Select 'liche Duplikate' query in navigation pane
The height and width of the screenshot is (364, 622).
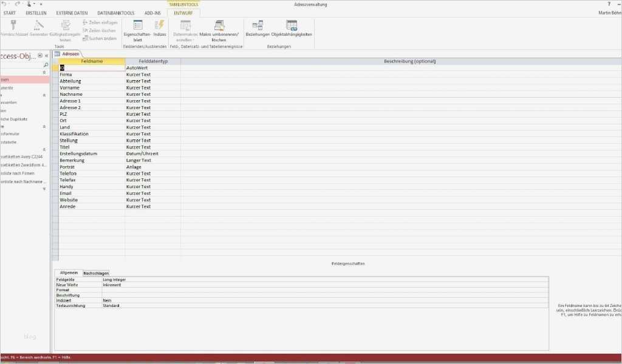tap(14, 120)
